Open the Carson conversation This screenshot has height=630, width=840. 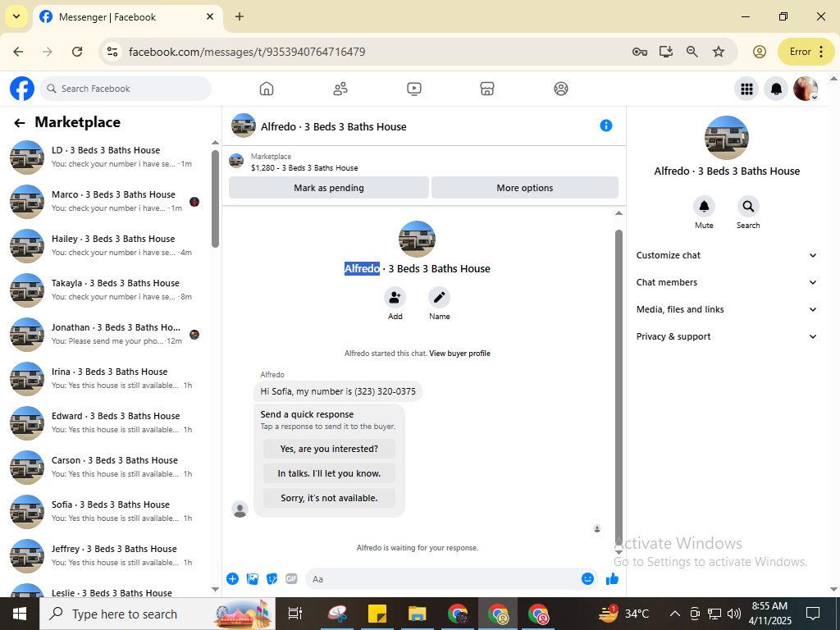click(x=107, y=467)
